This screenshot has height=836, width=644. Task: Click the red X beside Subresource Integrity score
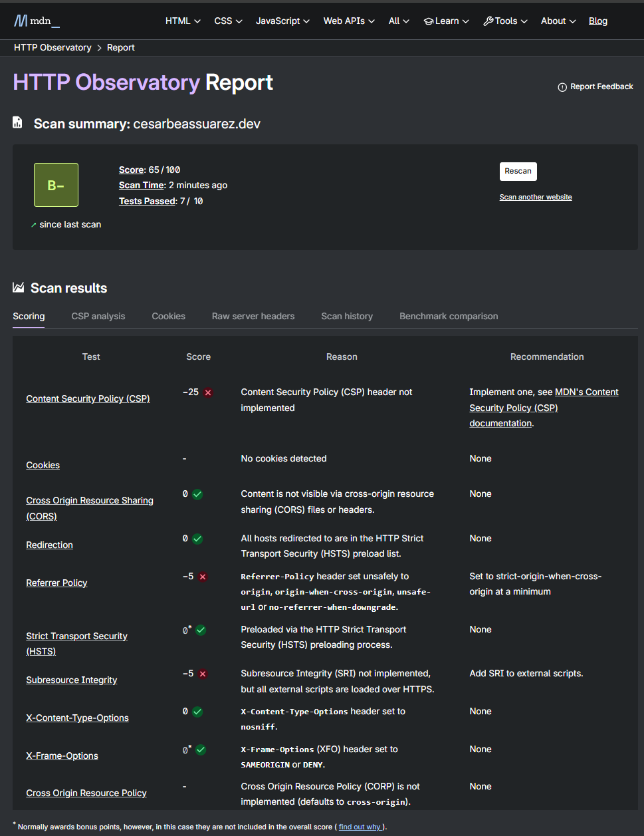(203, 673)
